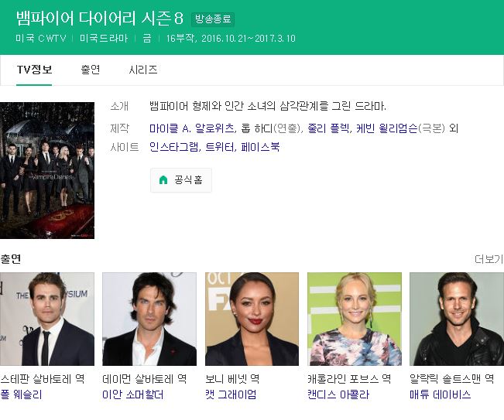
Task: Click the Vampire Diaries poster thumbnail
Action: pyautogui.click(x=47, y=170)
